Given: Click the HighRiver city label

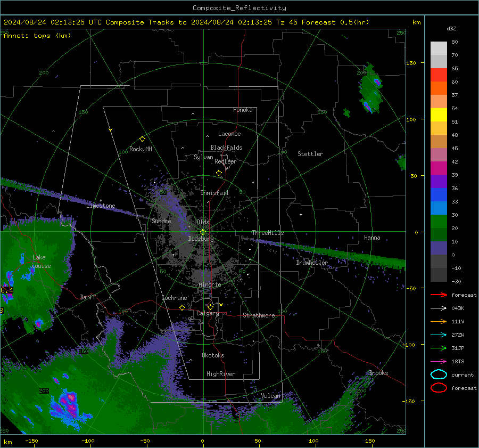Looking at the screenshot, I should pos(221,374).
